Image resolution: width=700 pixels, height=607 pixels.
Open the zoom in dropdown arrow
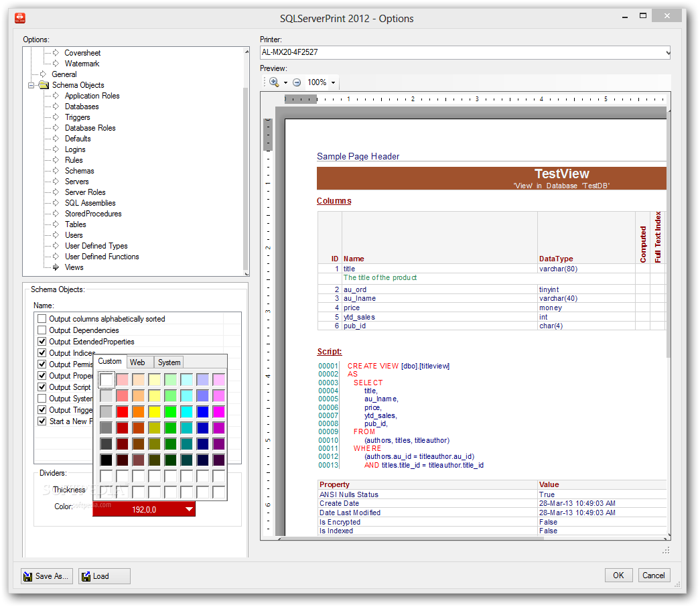point(286,82)
